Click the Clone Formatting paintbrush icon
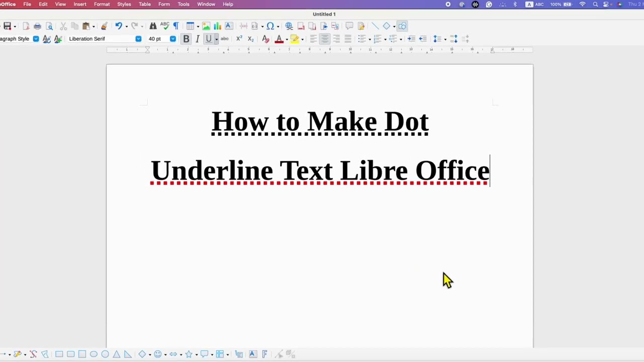The image size is (644, 362). 104,26
